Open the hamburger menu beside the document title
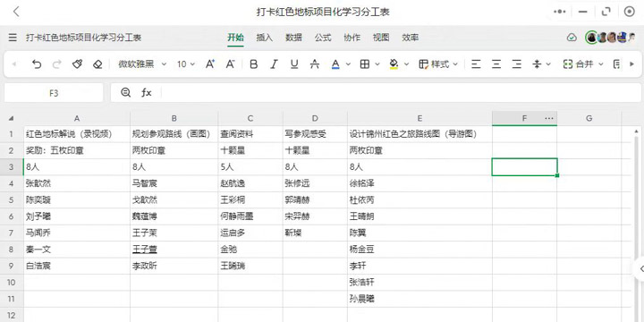Screen dimensions: 644x322 click(13, 38)
